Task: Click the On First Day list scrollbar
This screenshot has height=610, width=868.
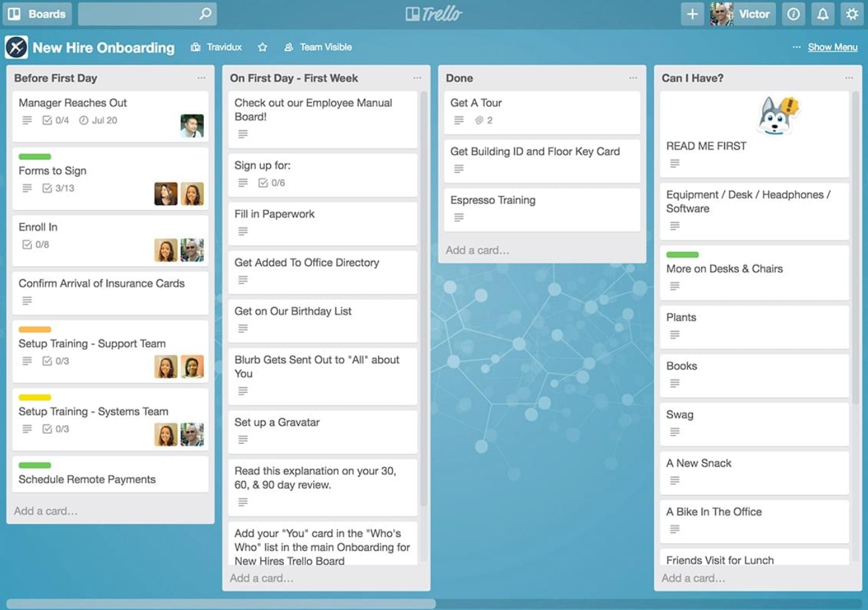Action: pyautogui.click(x=423, y=298)
